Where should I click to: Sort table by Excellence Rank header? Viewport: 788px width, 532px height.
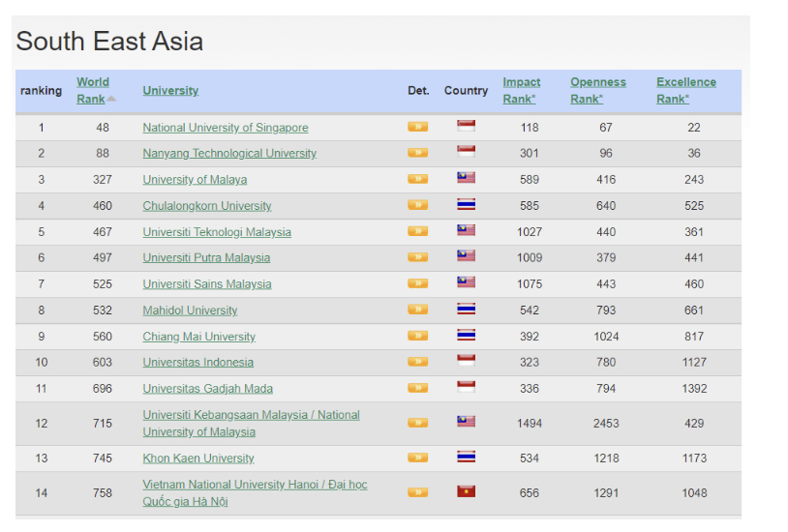point(686,90)
